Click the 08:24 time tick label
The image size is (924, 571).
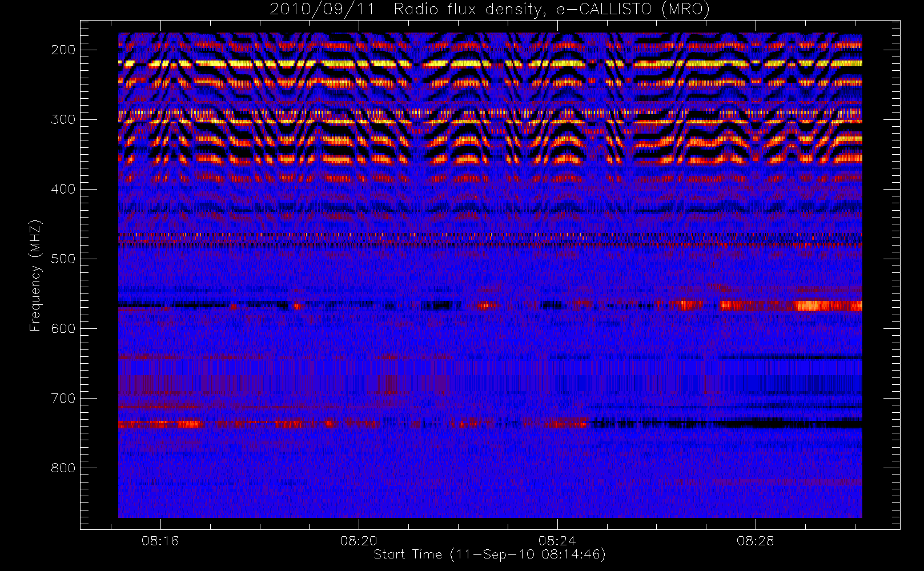[x=557, y=541]
